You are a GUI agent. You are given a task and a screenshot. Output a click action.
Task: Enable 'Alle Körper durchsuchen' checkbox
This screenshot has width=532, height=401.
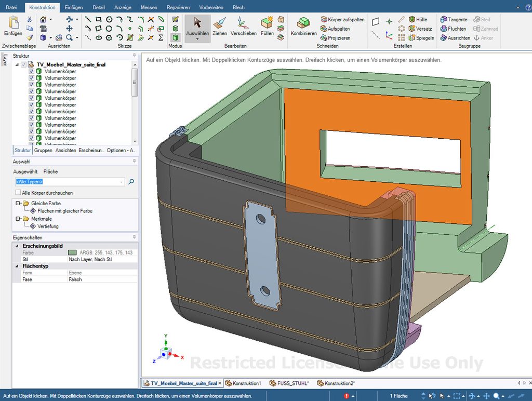(18, 193)
